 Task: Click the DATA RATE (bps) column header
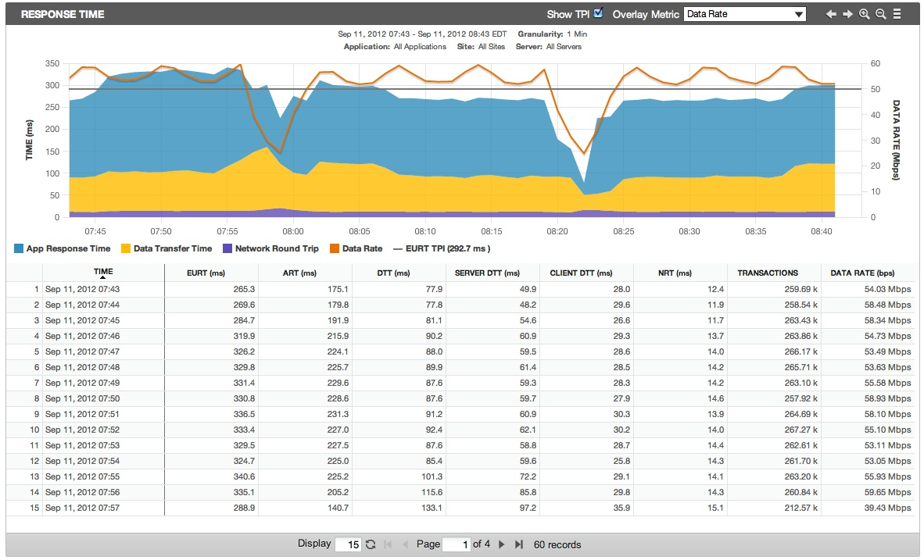click(x=862, y=273)
